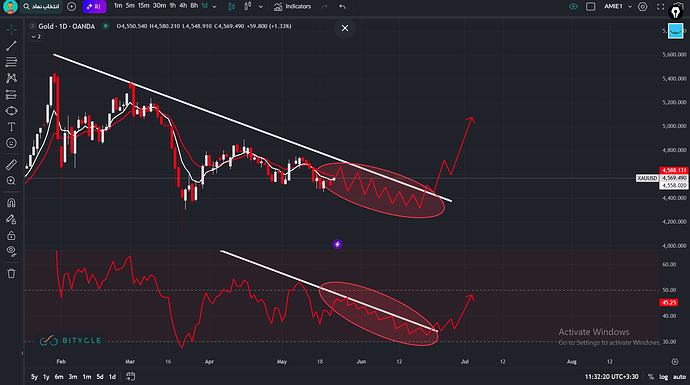Switch to the 4h timeframe

click(x=183, y=6)
